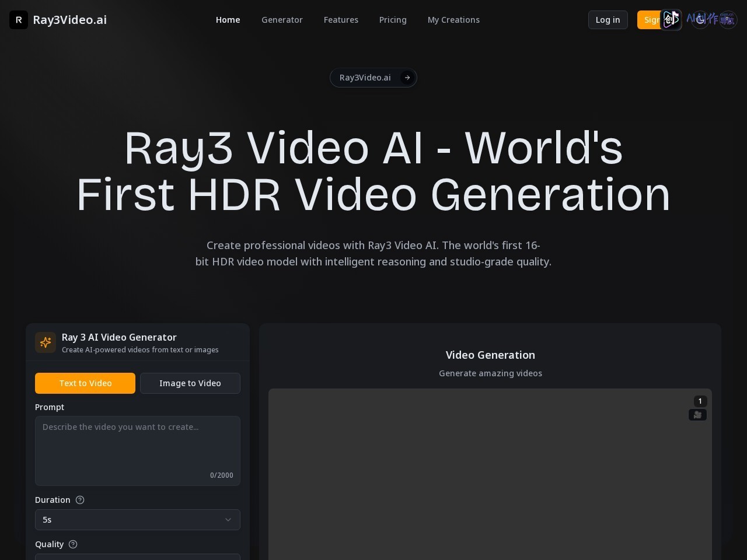Viewport: 747px width, 560px height.
Task: Click the Log in button
Action: [608, 20]
